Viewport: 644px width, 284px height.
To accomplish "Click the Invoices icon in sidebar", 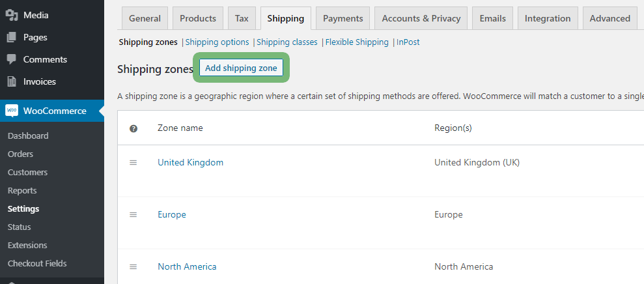I will [12, 81].
